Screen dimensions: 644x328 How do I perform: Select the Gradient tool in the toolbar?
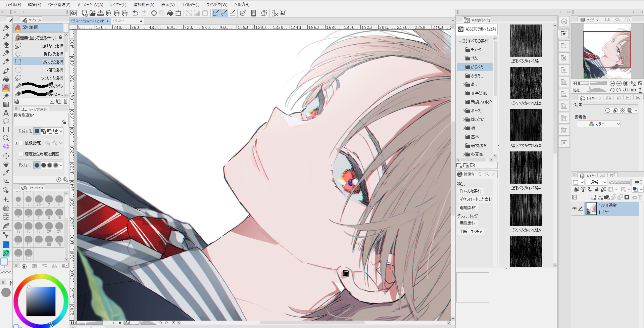6,104
